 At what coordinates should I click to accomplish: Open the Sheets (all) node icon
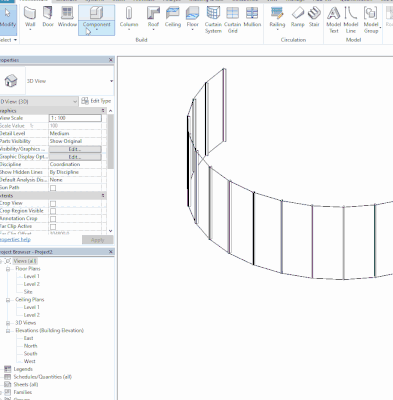pyautogui.click(x=7, y=384)
